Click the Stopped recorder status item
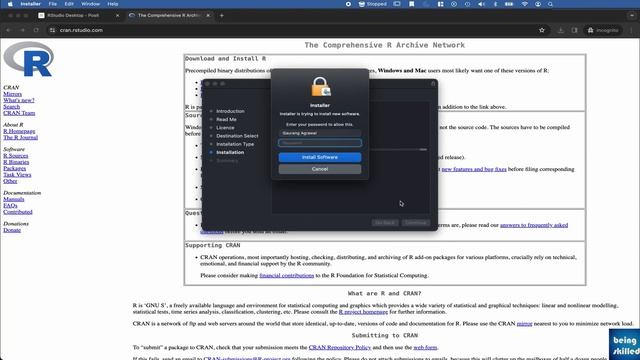The image size is (640, 360). (372, 4)
